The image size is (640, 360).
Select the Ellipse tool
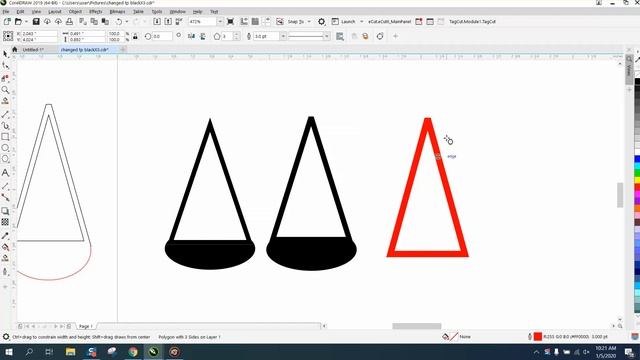5,148
